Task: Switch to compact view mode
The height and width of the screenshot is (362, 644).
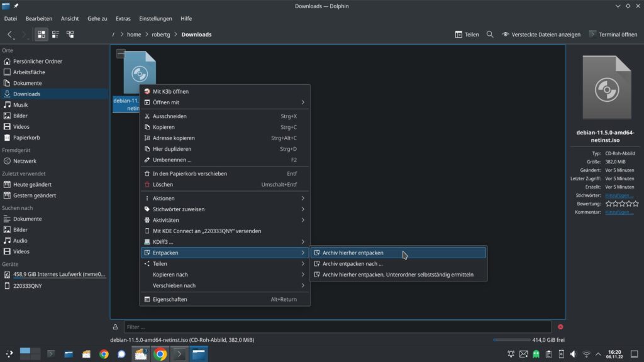Action: coord(55,35)
